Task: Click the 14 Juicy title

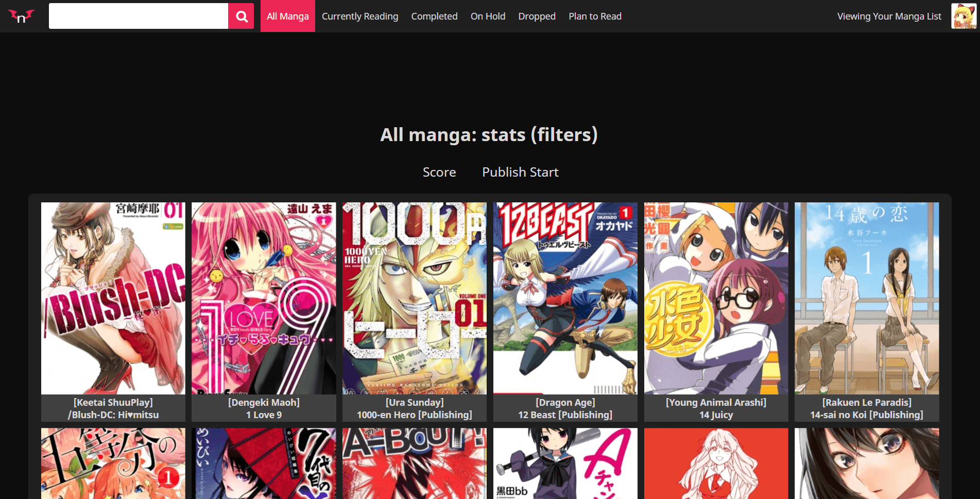Action: pyautogui.click(x=716, y=415)
